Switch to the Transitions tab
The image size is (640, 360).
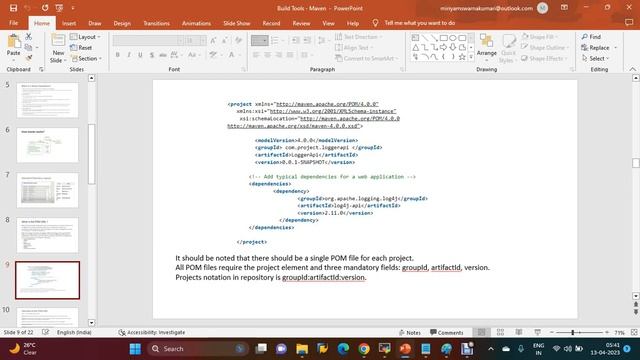(x=156, y=23)
